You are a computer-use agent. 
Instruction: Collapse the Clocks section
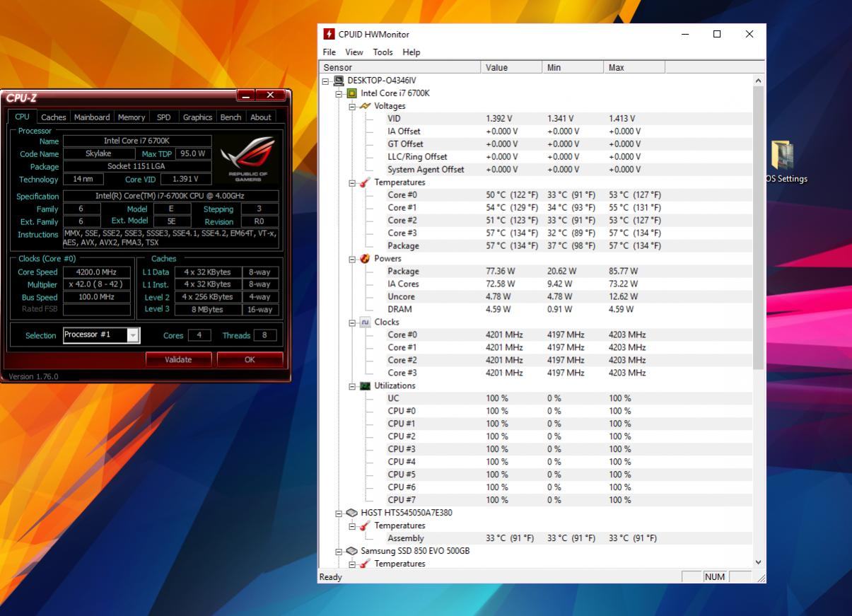(352, 322)
